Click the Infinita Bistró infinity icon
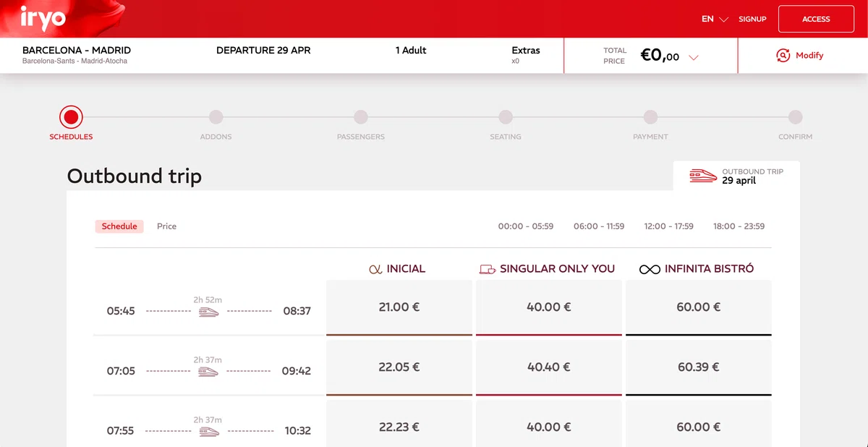 [x=650, y=269]
